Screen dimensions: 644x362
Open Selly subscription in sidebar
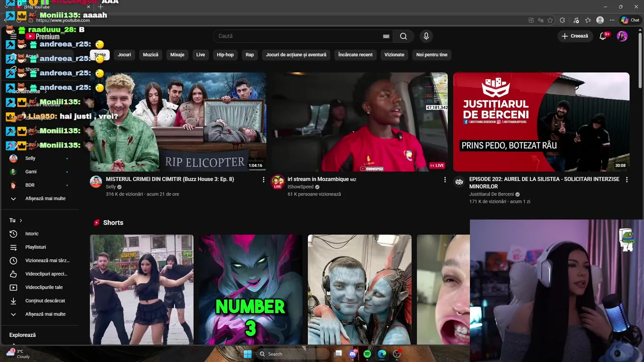pyautogui.click(x=40, y=158)
